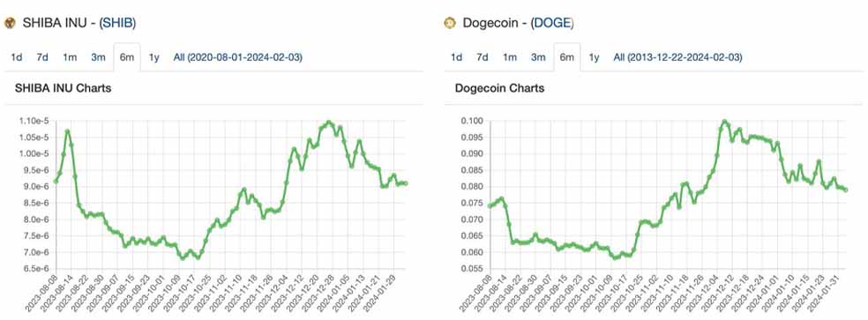
Task: Click Dogecoin chart December peak data point
Action: [724, 122]
